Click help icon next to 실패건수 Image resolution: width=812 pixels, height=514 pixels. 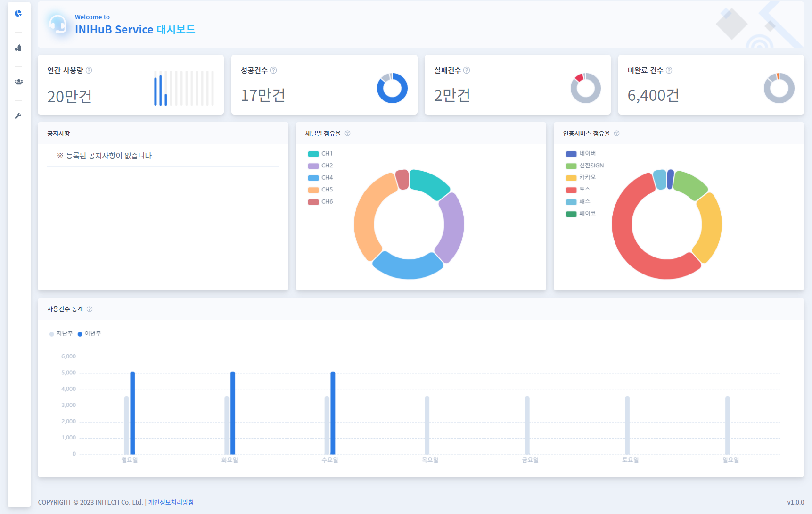467,70
